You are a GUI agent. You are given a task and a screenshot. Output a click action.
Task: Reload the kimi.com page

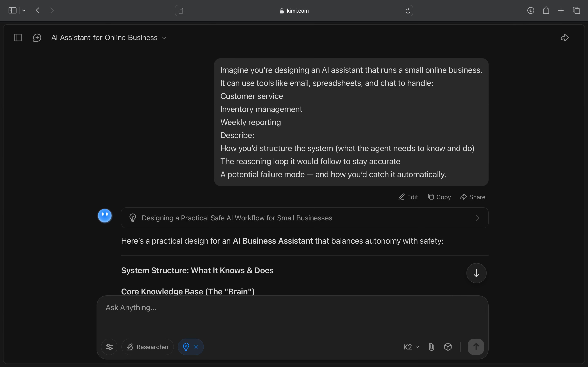tap(408, 11)
